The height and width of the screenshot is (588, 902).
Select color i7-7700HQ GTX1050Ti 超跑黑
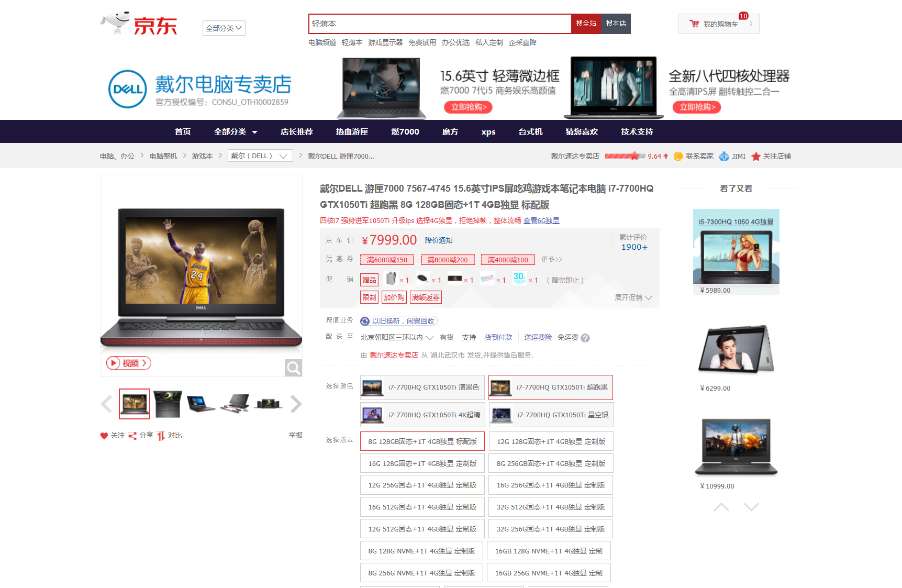[551, 387]
